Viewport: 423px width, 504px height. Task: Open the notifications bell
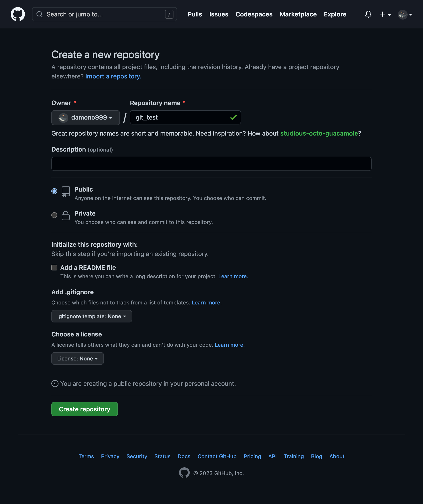click(x=368, y=14)
